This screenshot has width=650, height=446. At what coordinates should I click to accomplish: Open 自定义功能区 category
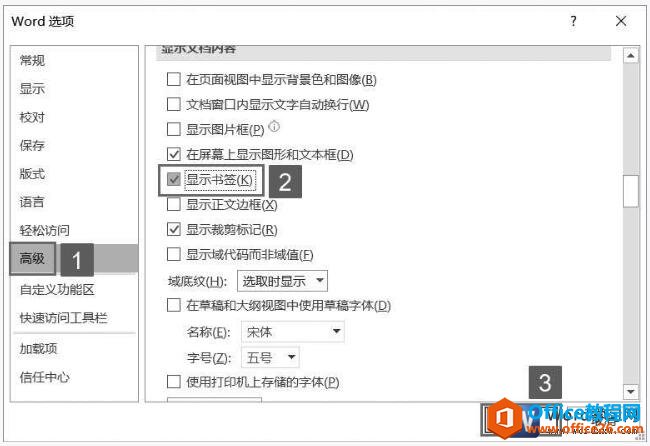[x=74, y=289]
